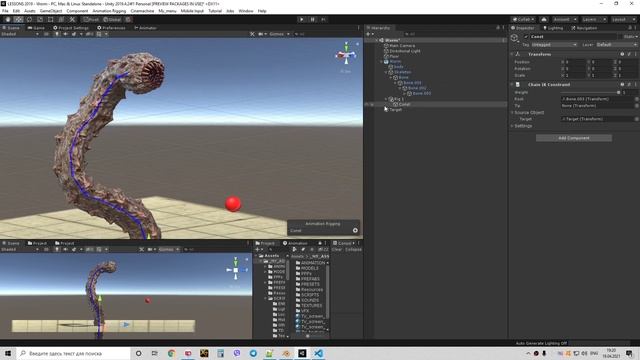This screenshot has width=640, height=360.
Task: Open the GameObject menu
Action: (51, 11)
